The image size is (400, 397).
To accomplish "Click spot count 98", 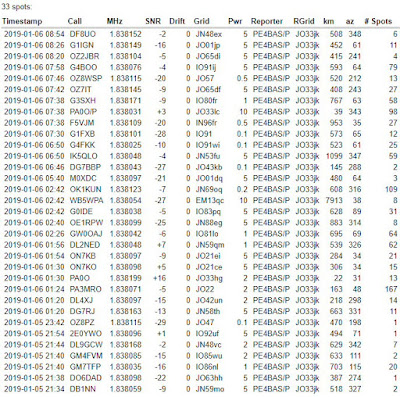I will (393, 112).
